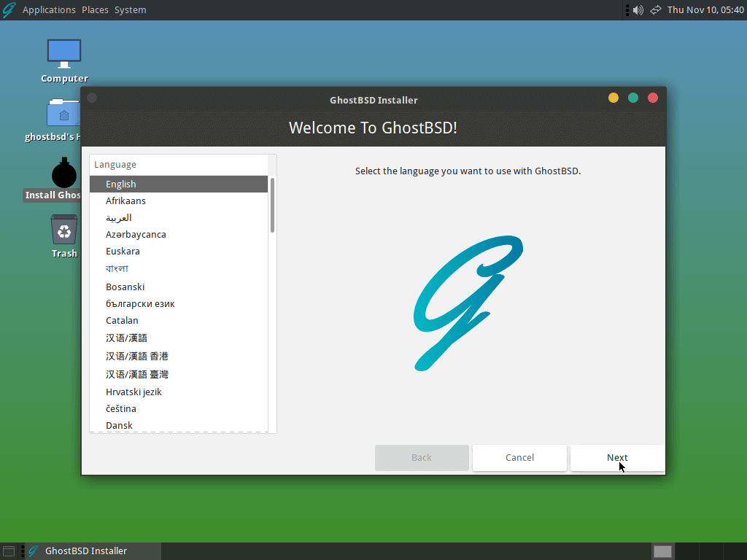
Task: Click the Cancel button
Action: coord(519,458)
